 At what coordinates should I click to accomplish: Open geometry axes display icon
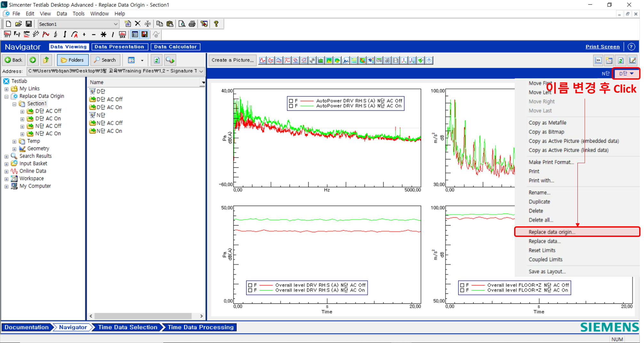click(404, 60)
